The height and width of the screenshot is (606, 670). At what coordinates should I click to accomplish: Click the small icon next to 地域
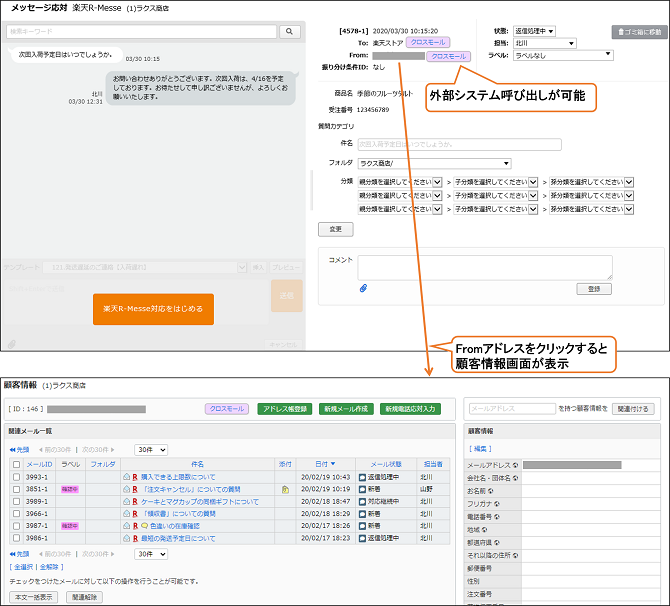click(485, 530)
